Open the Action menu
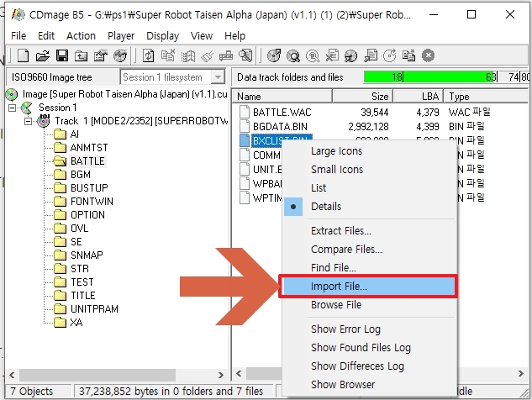 (x=81, y=35)
